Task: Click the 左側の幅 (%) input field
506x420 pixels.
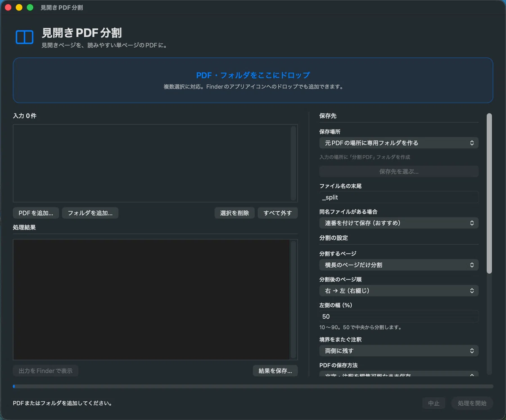Action: 399,317
